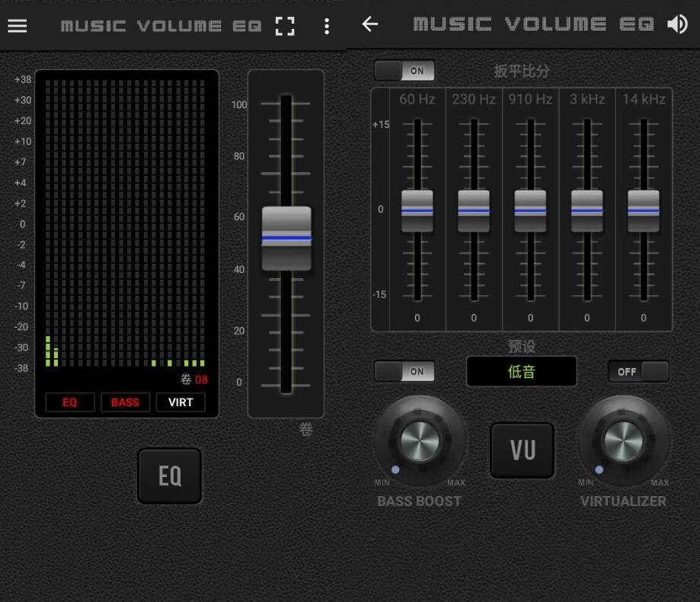
Task: Select the VIRT indicator tab
Action: coord(181,402)
